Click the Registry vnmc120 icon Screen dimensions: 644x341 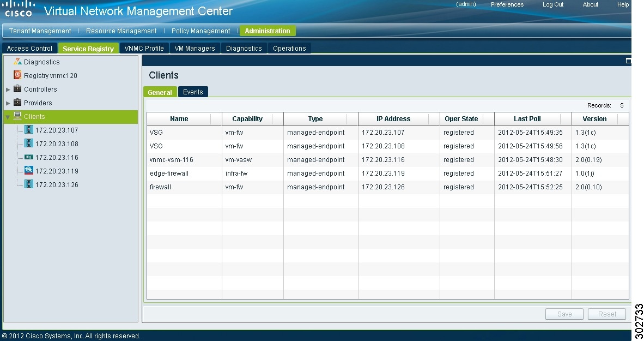tap(17, 75)
